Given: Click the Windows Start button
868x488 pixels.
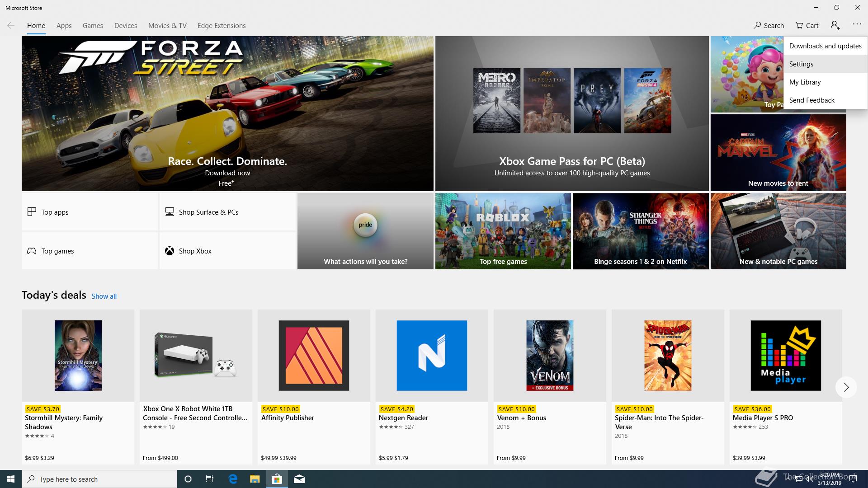Looking at the screenshot, I should point(11,479).
